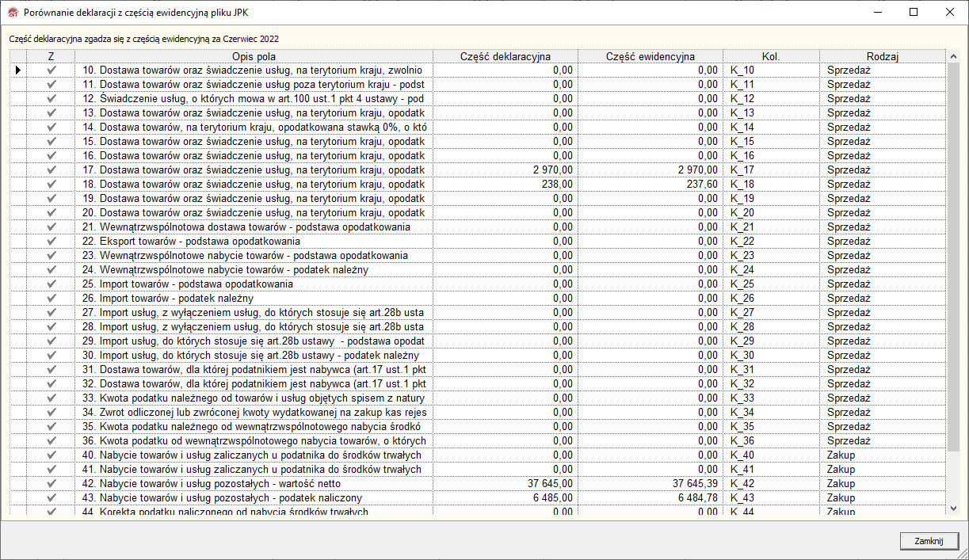969x560 pixels.
Task: Toggle the checkmark in row 43
Action: (x=52, y=498)
